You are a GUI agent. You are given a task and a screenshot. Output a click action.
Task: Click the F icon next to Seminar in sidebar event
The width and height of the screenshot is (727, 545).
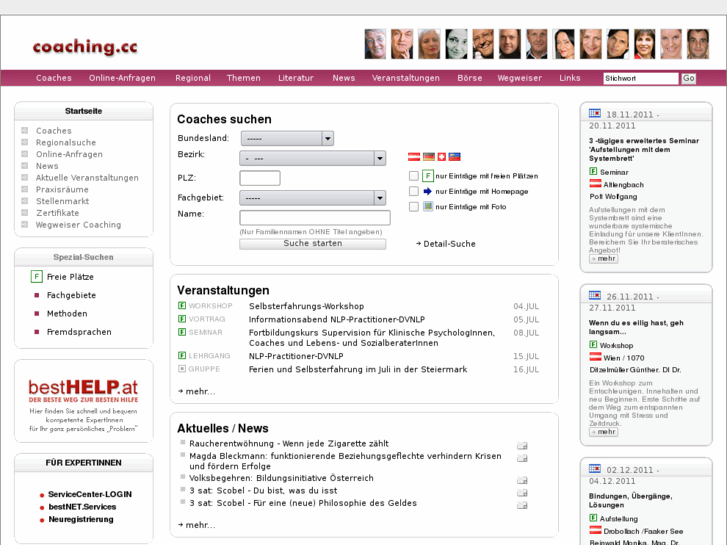(x=593, y=172)
